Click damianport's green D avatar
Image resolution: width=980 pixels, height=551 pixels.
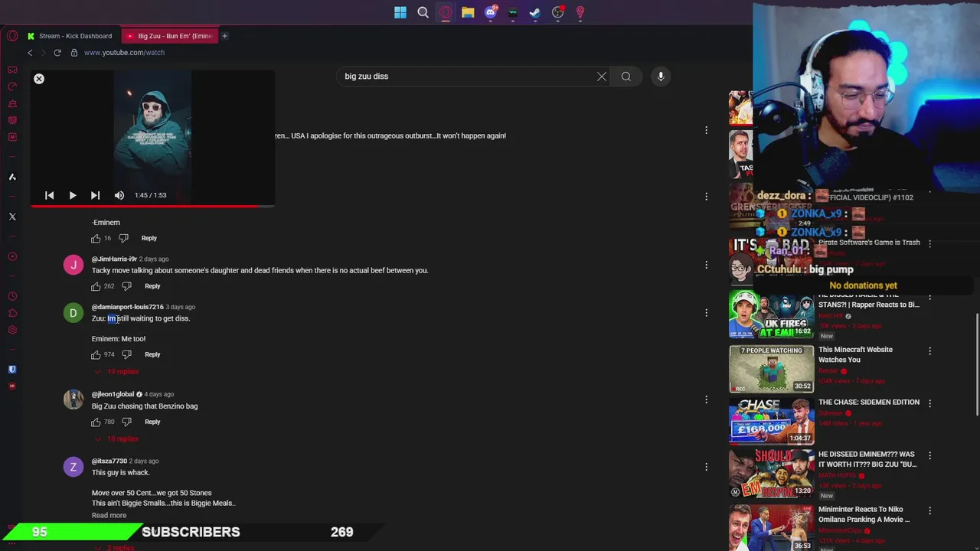(73, 313)
